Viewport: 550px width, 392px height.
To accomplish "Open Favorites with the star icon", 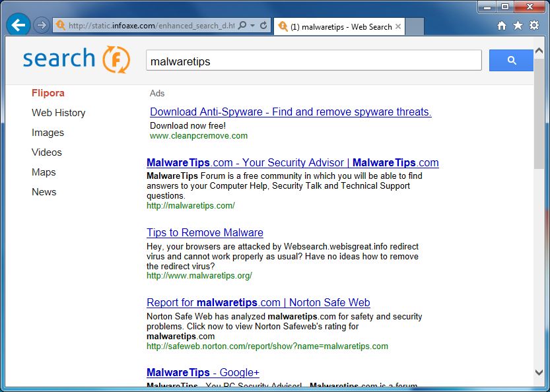I will pyautogui.click(x=518, y=26).
